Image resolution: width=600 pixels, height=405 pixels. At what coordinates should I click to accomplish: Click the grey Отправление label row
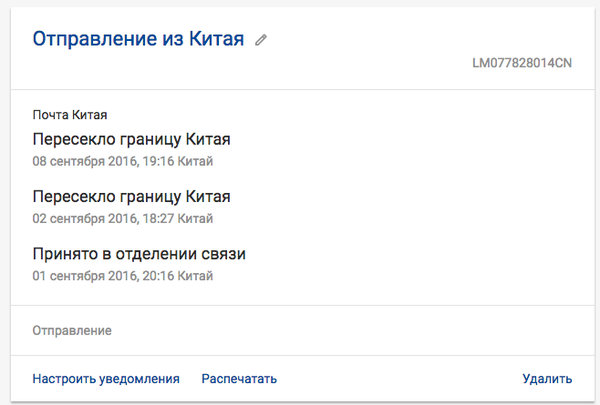click(72, 330)
